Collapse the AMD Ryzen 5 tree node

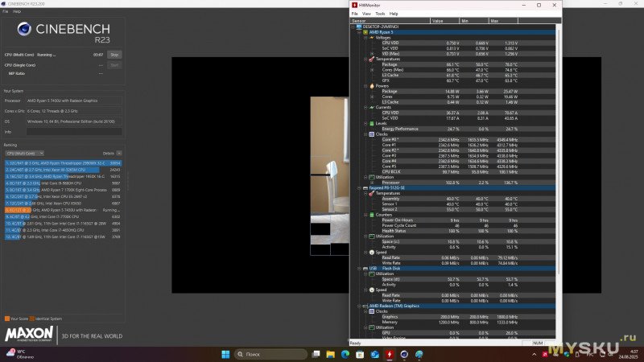pos(359,32)
